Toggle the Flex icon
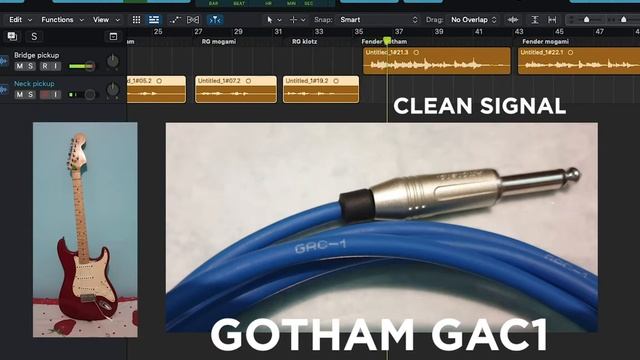The image size is (640, 360). [193, 20]
